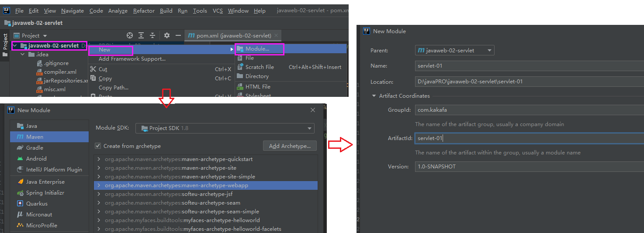Open Project panel settings gear

click(167, 35)
